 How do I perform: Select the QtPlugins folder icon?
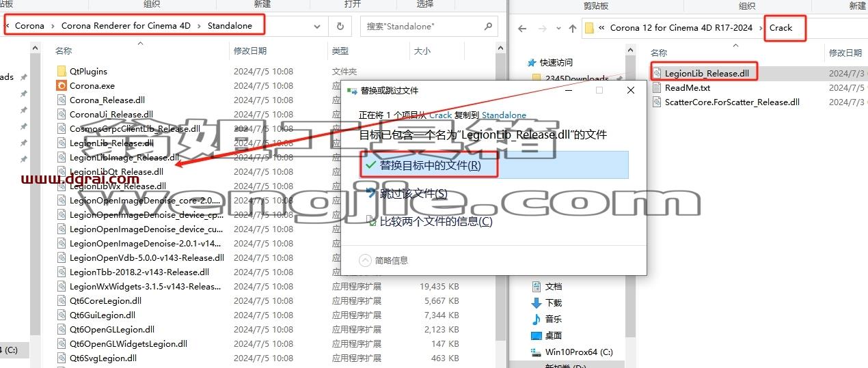pos(62,71)
